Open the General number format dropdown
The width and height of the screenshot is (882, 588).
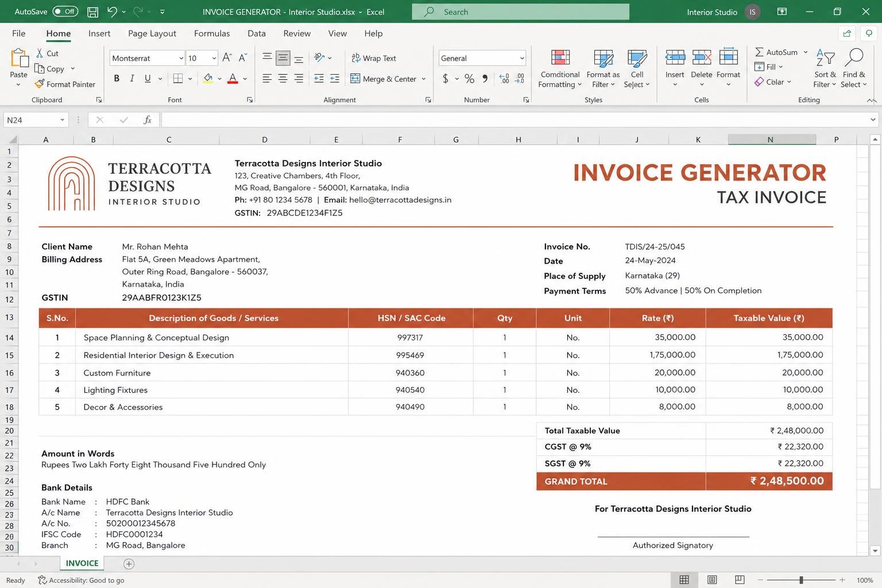[521, 58]
